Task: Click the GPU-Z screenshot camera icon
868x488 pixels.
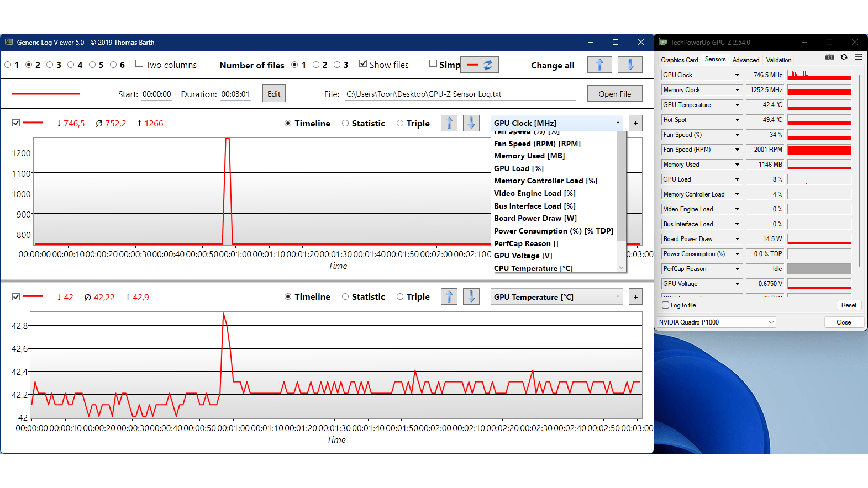Action: tap(829, 57)
